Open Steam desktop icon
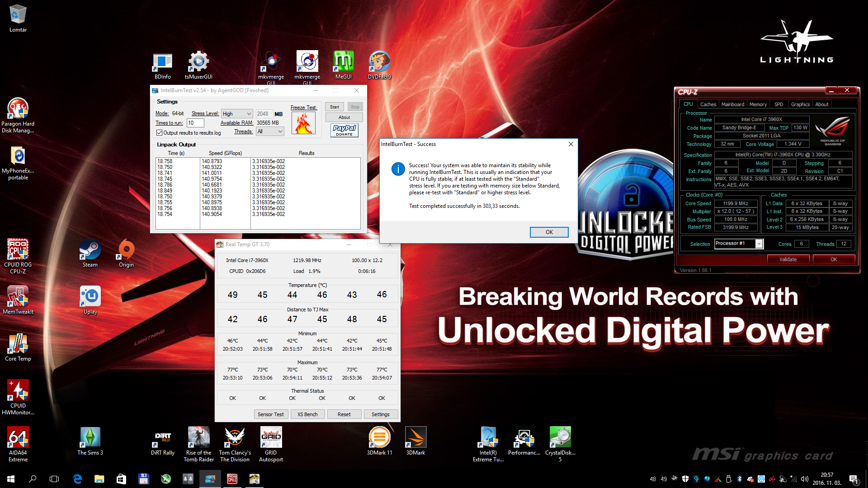This screenshot has height=488, width=868. click(x=90, y=253)
